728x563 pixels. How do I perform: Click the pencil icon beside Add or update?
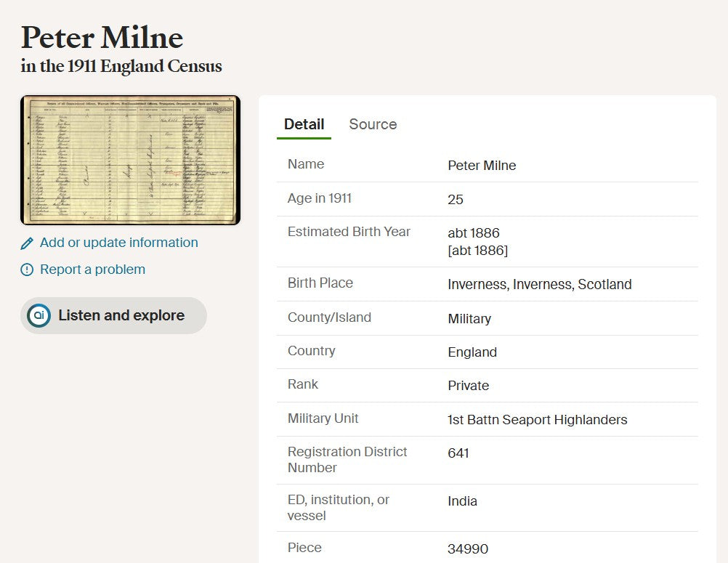coord(27,243)
